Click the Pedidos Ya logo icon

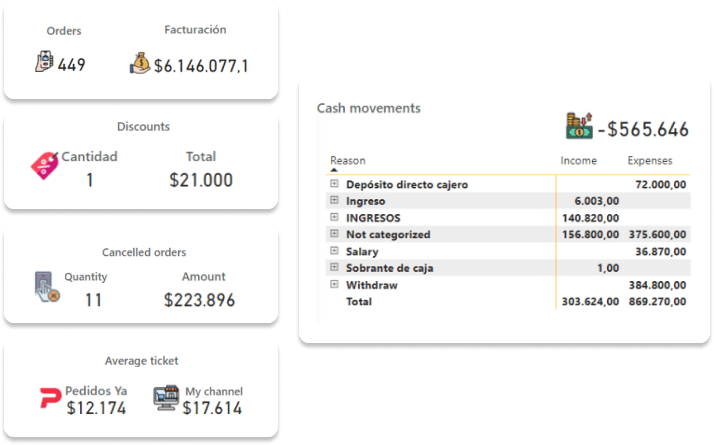click(x=49, y=398)
